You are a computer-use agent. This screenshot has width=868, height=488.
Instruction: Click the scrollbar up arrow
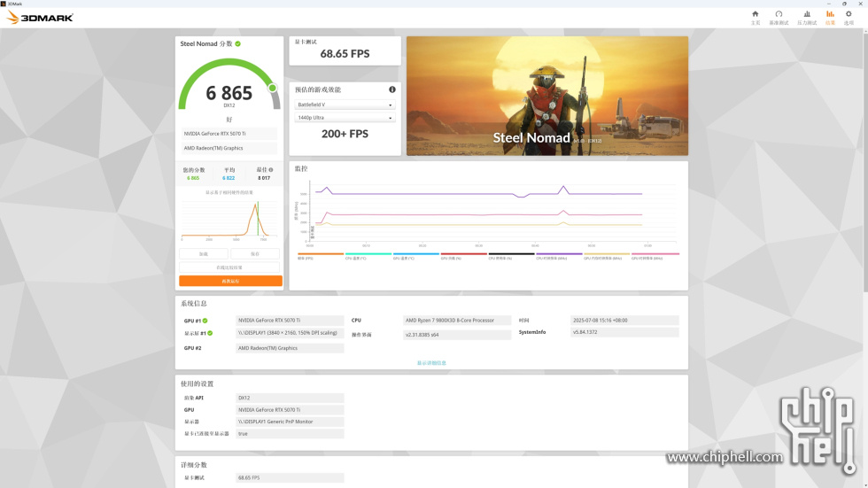pyautogui.click(x=864, y=32)
